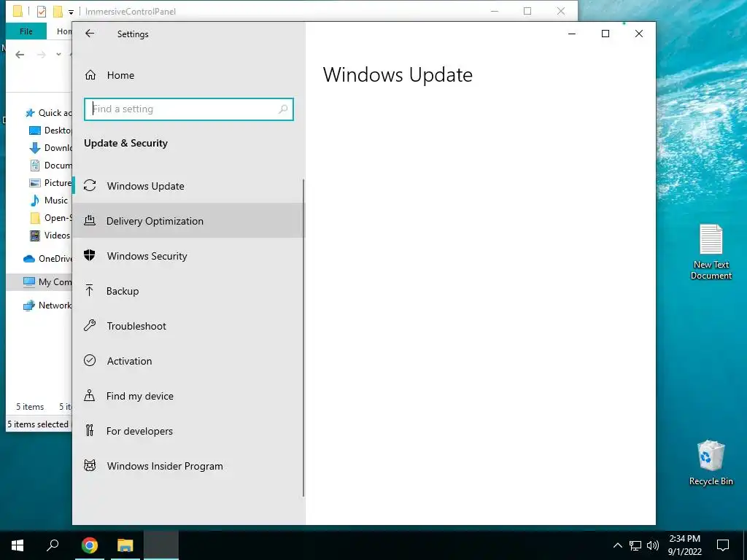This screenshot has width=747, height=560.
Task: Select Music in Explorer navigation pane
Action: (x=49, y=200)
